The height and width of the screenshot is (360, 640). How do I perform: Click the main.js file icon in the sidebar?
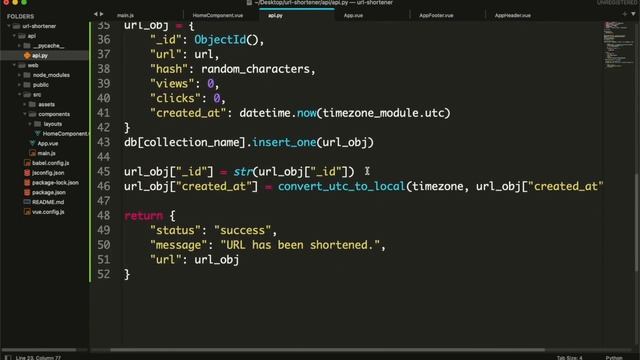tap(32, 153)
